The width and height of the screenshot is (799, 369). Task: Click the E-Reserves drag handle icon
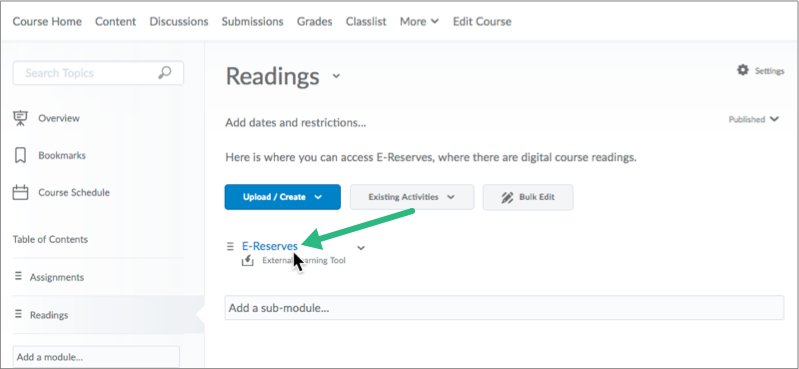230,247
